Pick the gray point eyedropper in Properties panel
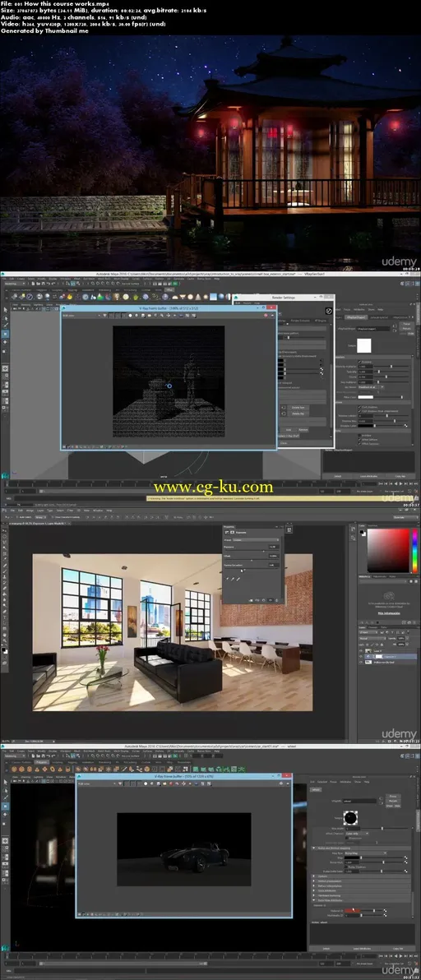 point(233,579)
